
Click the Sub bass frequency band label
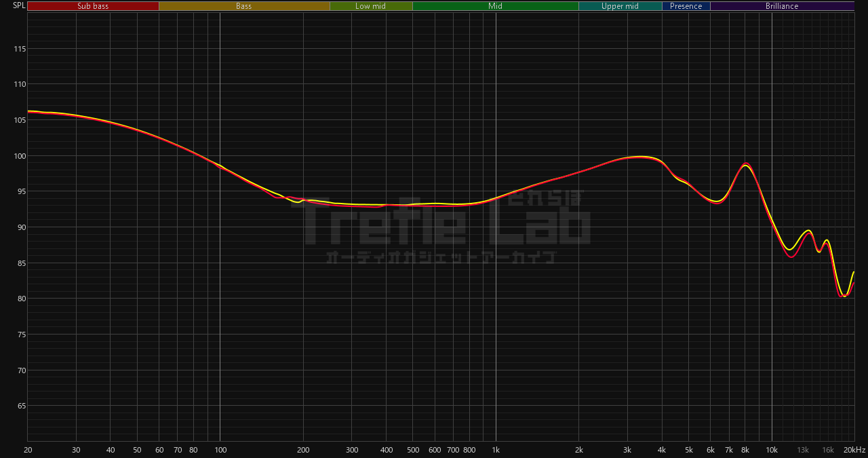93,6
